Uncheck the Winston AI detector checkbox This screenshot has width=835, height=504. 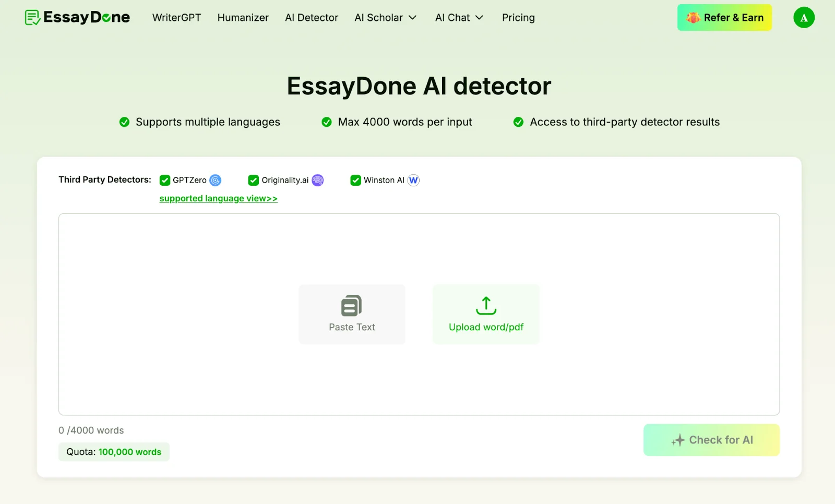coord(356,180)
